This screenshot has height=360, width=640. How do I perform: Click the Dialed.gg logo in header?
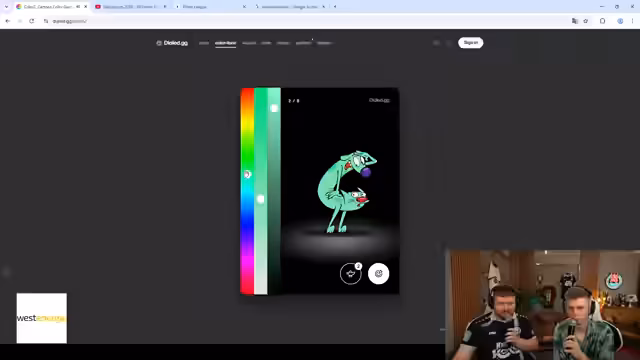[x=172, y=43]
